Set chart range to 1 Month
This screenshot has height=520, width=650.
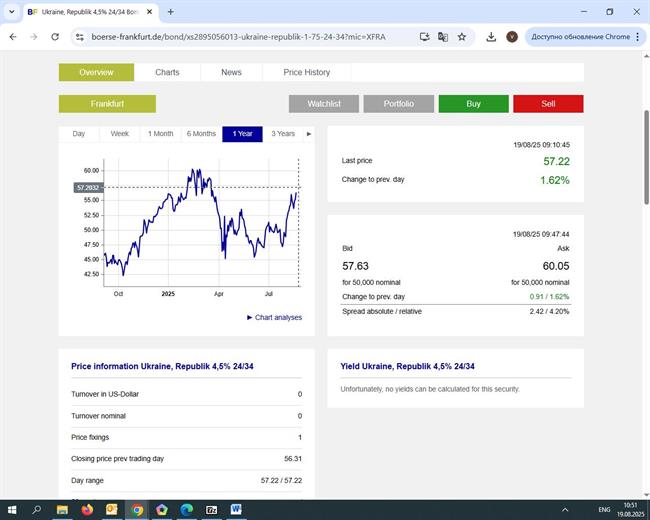160,134
